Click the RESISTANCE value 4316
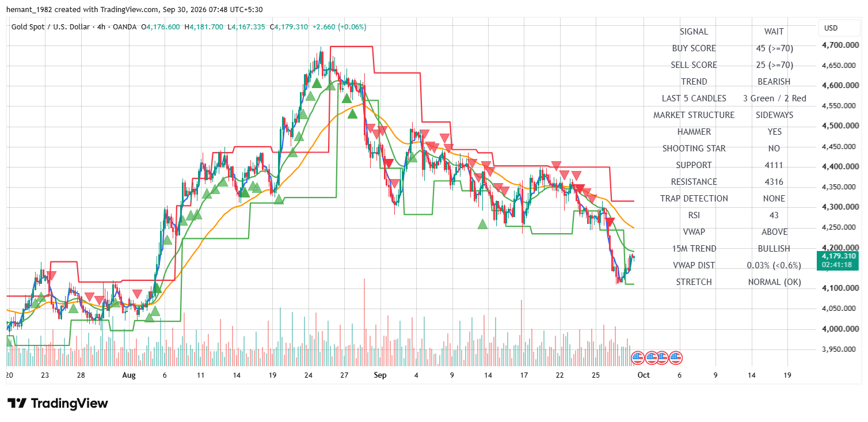 tap(774, 182)
